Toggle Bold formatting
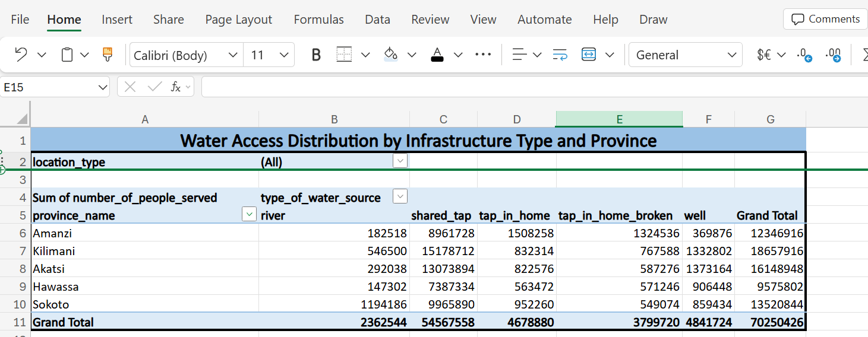The image size is (868, 337). tap(316, 55)
